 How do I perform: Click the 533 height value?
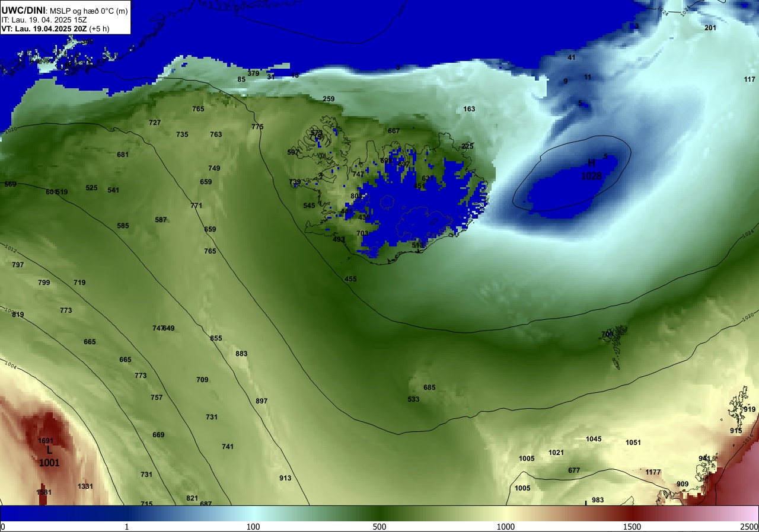[413, 399]
